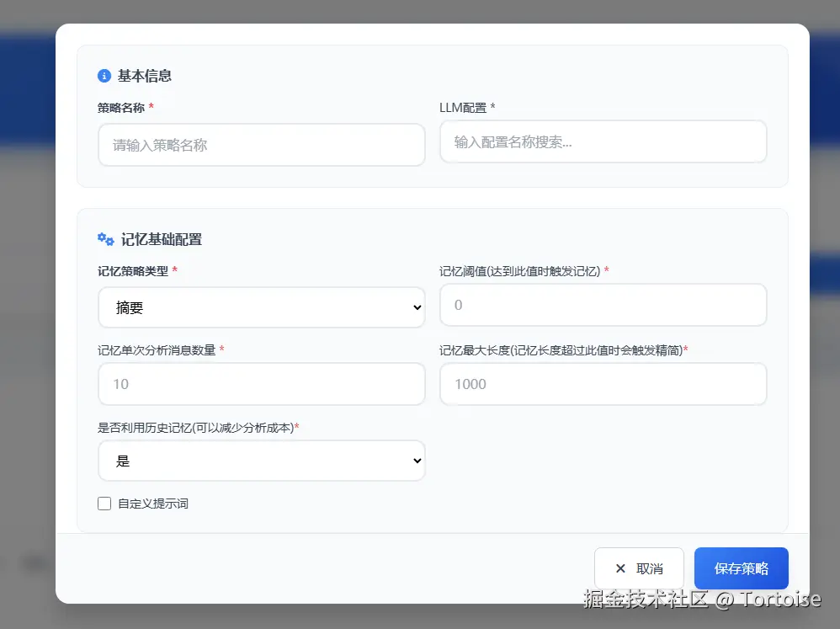Click the 自定义提示词 label text
The width and height of the screenshot is (840, 629).
coord(153,504)
